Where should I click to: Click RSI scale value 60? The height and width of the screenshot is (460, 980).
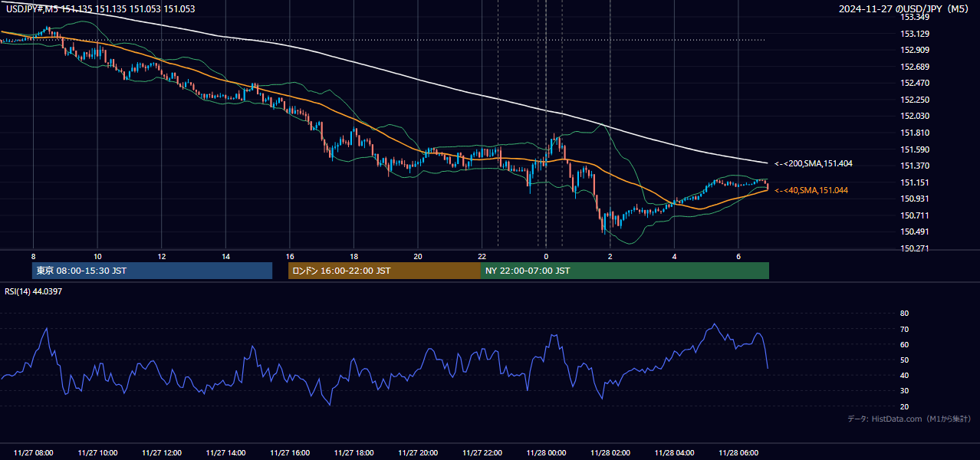[904, 344]
